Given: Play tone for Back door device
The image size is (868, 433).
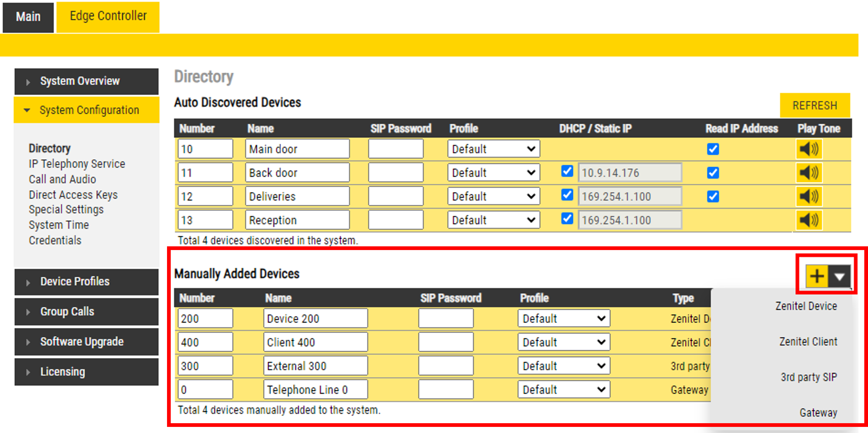Looking at the screenshot, I should coord(809,173).
